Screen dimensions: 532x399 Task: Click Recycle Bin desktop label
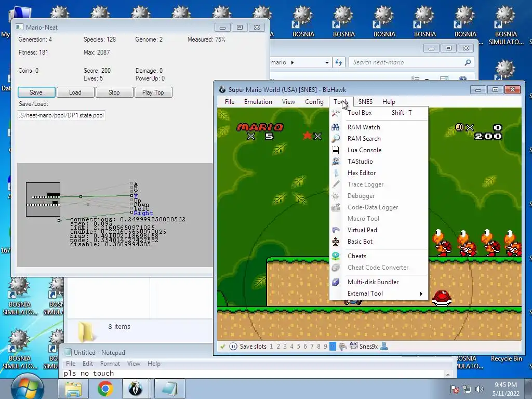[x=506, y=358]
